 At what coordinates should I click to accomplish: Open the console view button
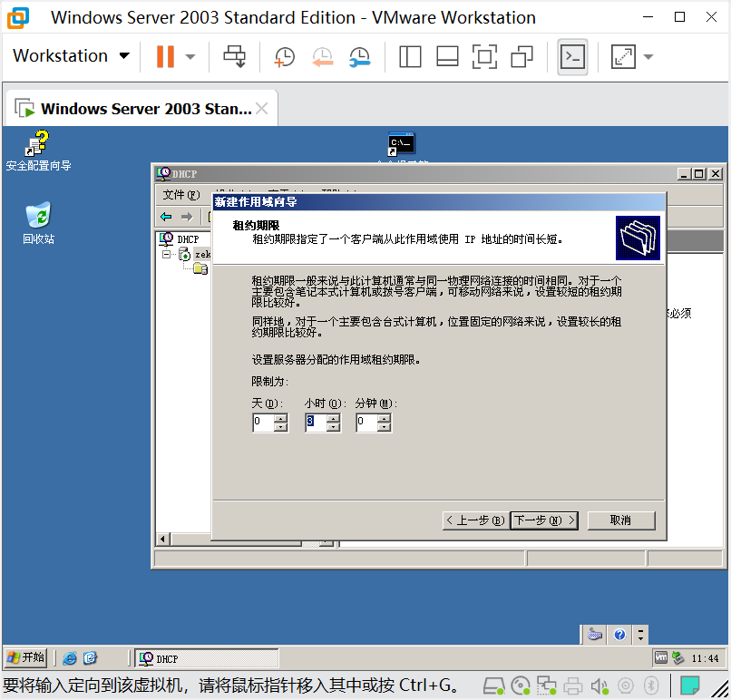coord(572,57)
